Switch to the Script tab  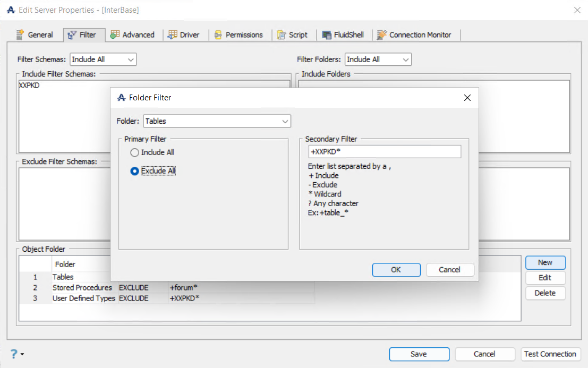click(x=293, y=35)
